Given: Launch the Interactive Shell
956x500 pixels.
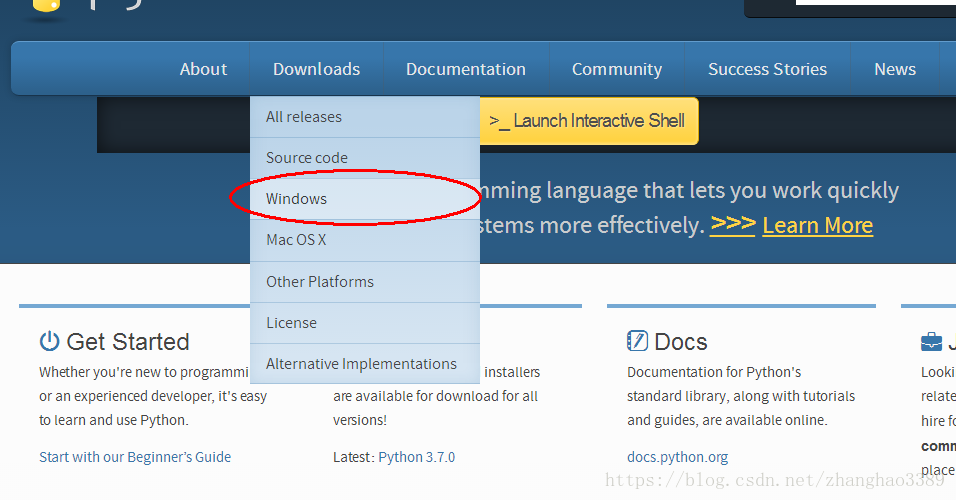Looking at the screenshot, I should coord(589,121).
